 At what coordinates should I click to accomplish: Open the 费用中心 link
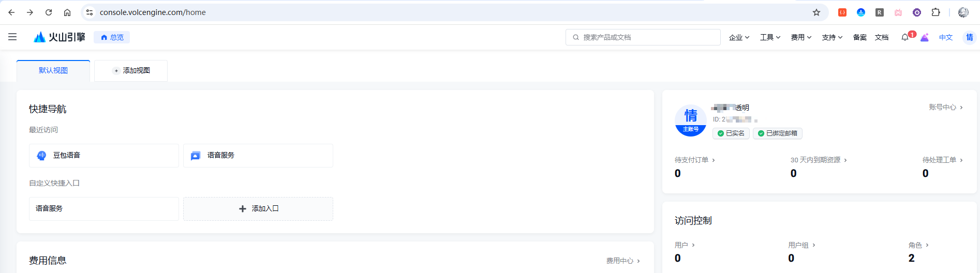[x=623, y=261]
